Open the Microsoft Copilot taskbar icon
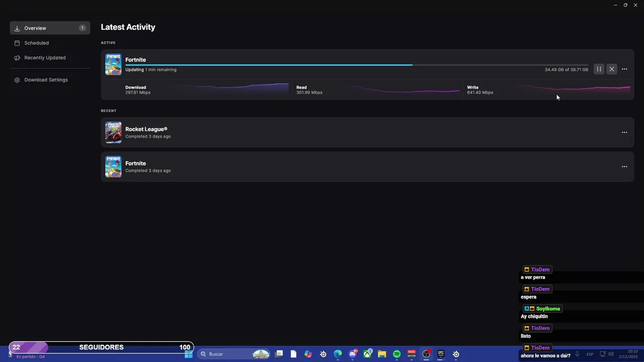This screenshot has width=644, height=362. [x=308, y=354]
